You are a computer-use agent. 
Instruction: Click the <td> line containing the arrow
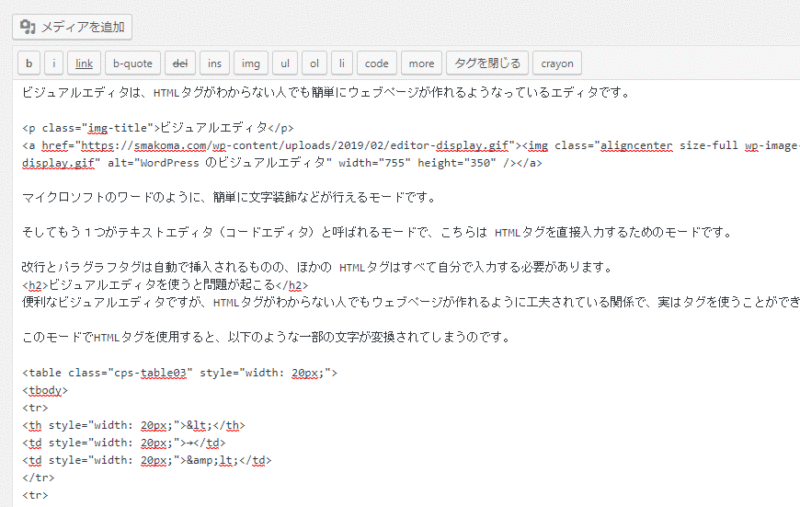click(x=123, y=443)
